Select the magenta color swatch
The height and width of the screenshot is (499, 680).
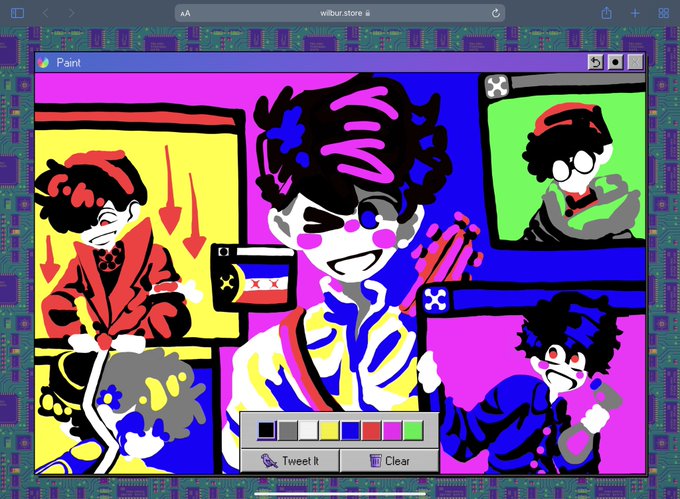[392, 430]
